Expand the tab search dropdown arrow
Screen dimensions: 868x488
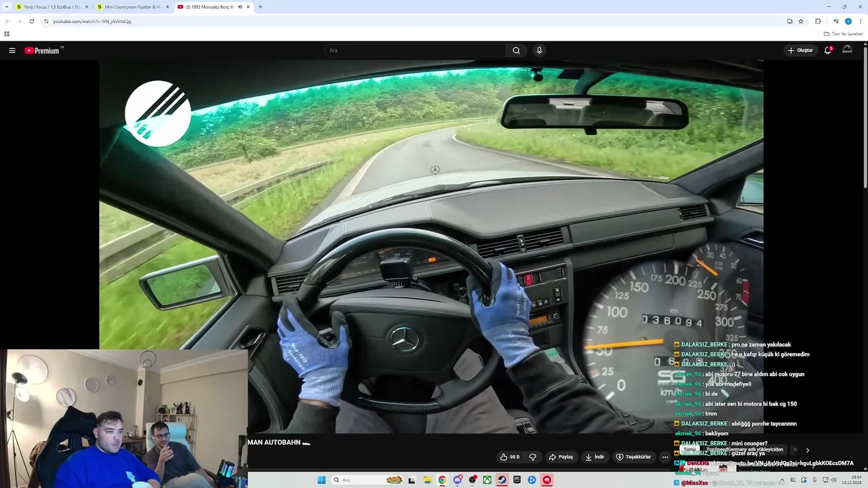6,7
